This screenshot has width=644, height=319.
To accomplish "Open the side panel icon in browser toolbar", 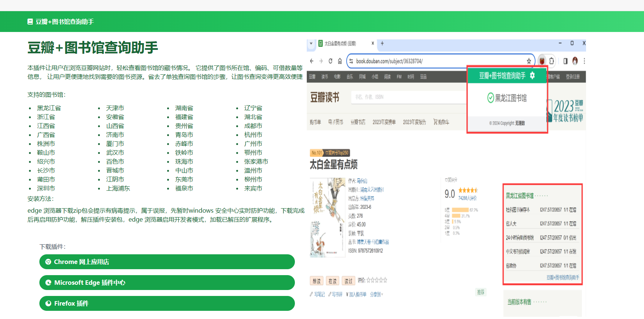I will point(565,61).
